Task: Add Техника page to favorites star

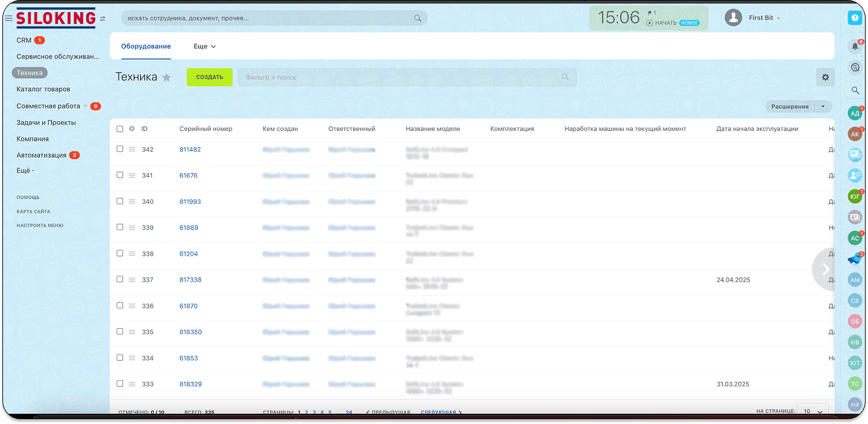Action: tap(167, 77)
